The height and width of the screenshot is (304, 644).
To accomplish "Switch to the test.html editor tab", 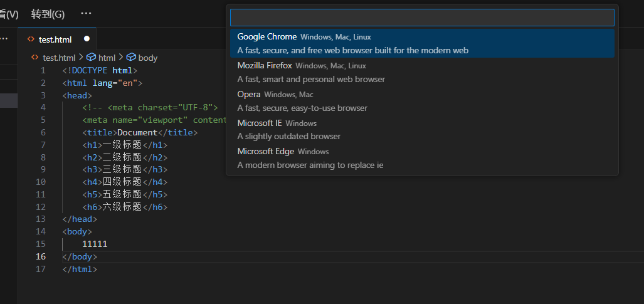I will [x=55, y=39].
